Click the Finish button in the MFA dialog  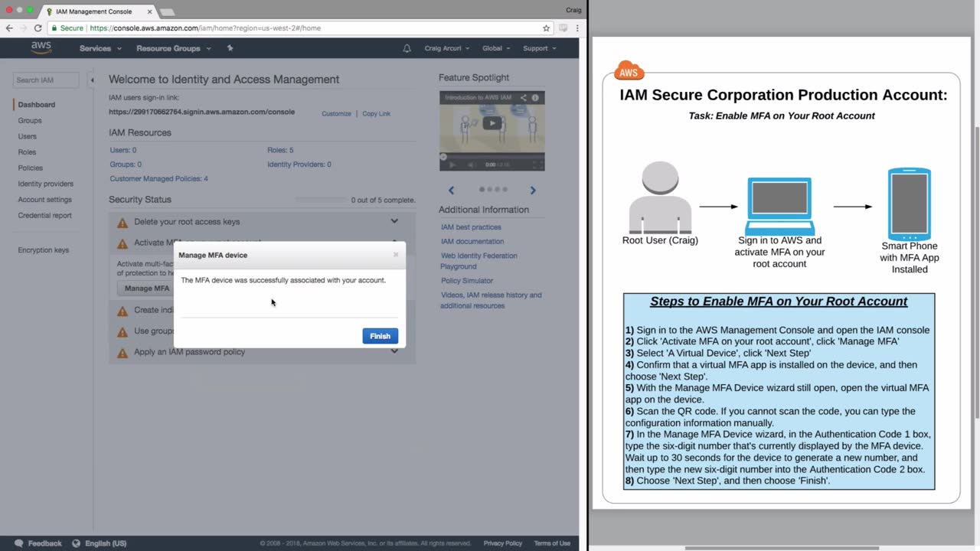point(380,336)
